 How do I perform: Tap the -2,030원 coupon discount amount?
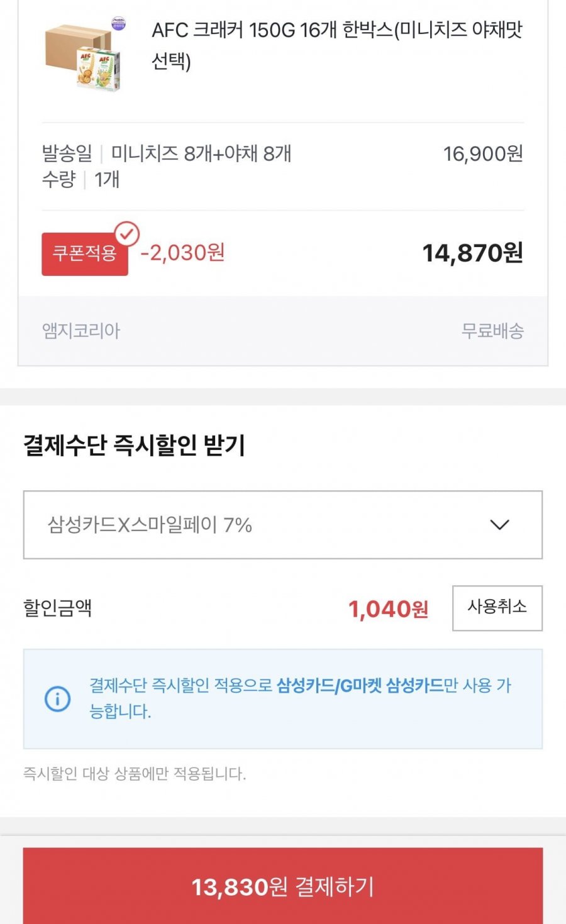click(182, 253)
